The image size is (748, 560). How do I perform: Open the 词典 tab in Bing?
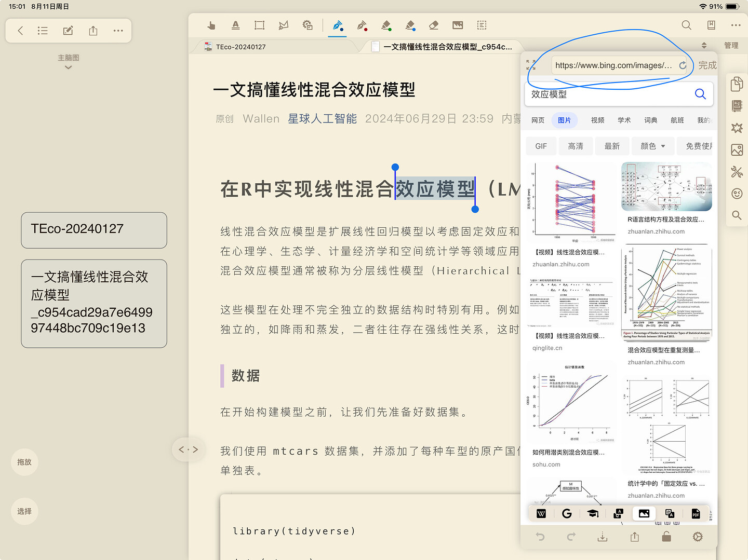pyautogui.click(x=650, y=120)
